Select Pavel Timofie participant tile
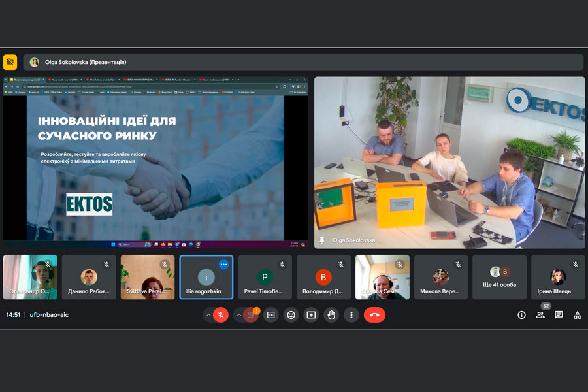Image resolution: width=588 pixels, height=392 pixels. 265,277
